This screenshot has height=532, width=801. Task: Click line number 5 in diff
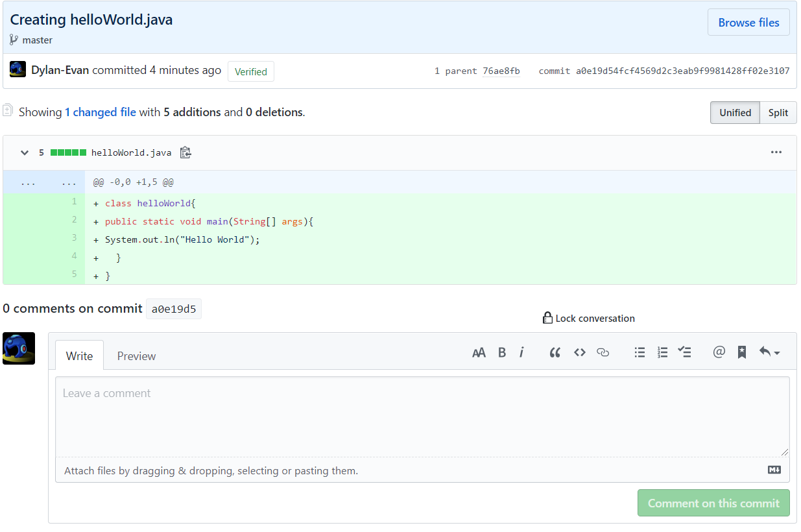click(x=74, y=274)
